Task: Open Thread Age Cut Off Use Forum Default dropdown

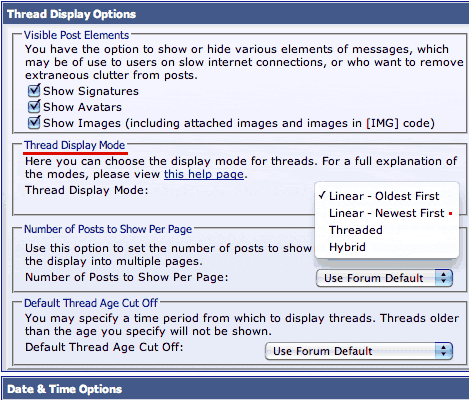Action: point(359,351)
